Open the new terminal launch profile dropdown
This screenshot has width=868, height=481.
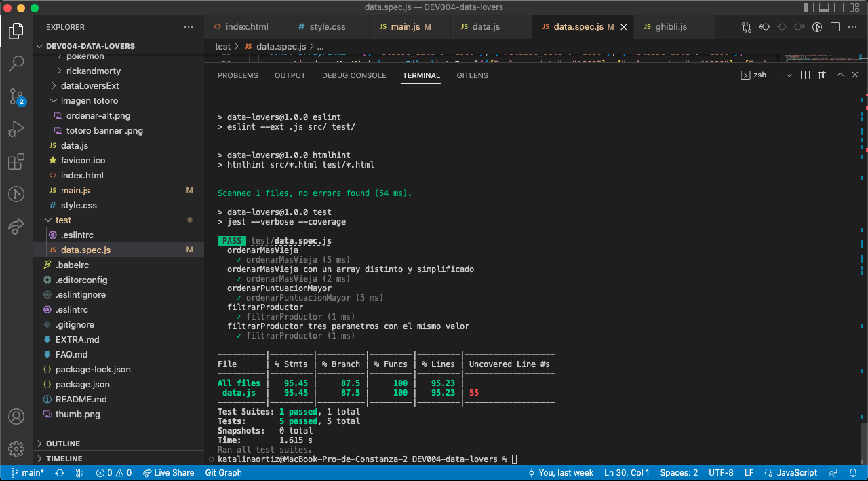click(x=789, y=75)
